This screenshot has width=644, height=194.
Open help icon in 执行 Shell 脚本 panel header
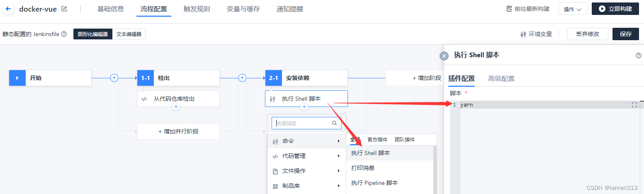[x=639, y=56]
